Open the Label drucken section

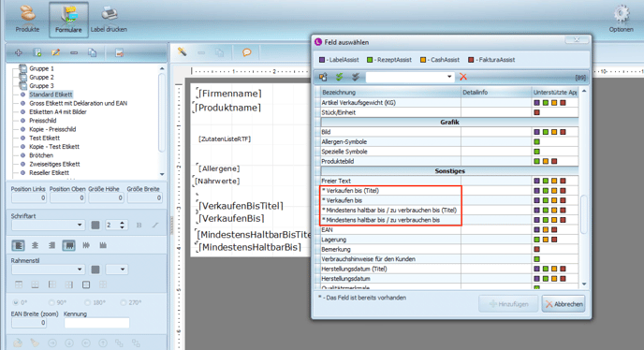[x=109, y=19]
